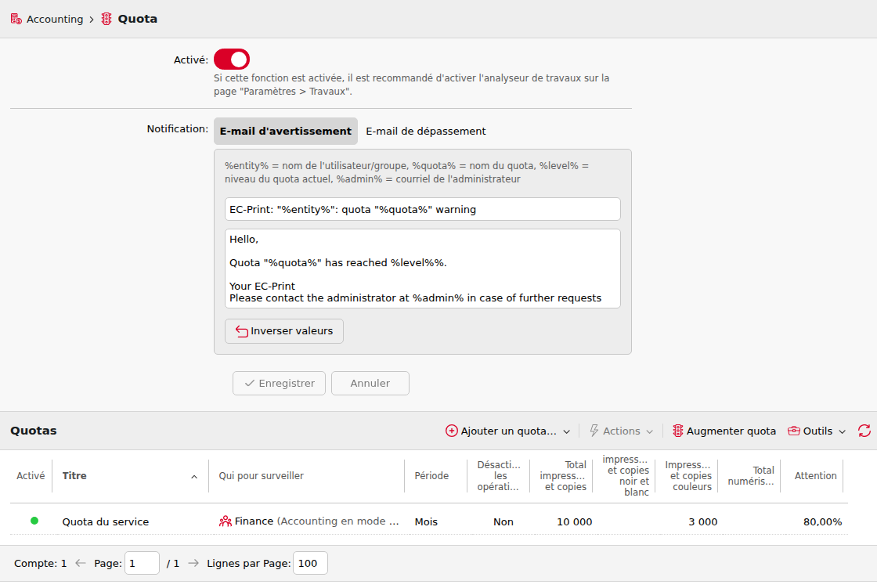Toggle the Activé switch off

(x=232, y=60)
